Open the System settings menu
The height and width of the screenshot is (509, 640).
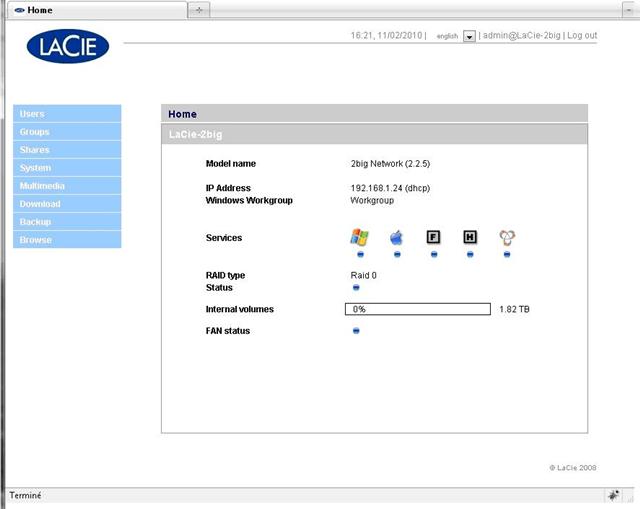tap(67, 168)
